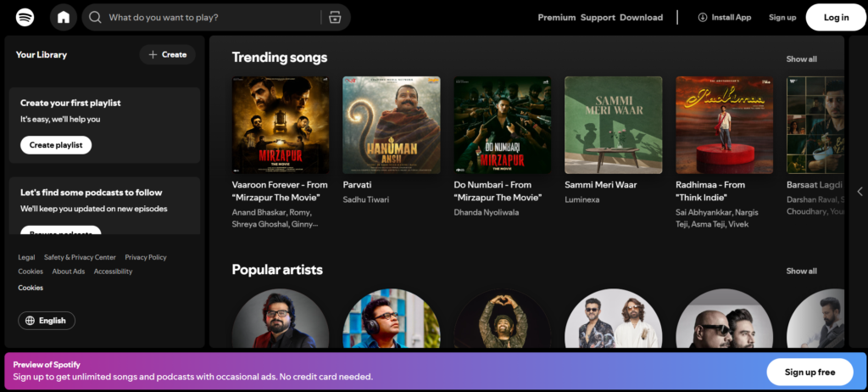Viewport: 868px width, 392px height.
Task: Open Vaaroon Forever album cover
Action: coord(281,125)
